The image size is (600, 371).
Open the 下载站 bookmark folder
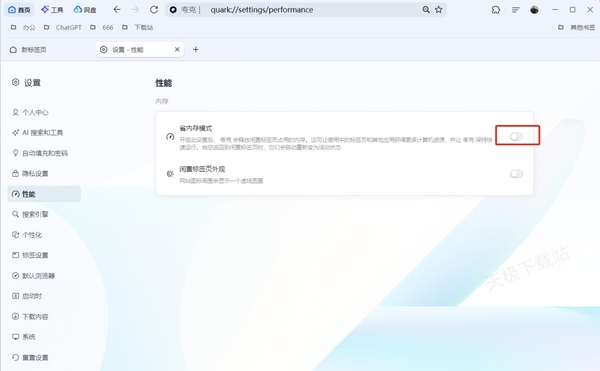pos(137,27)
